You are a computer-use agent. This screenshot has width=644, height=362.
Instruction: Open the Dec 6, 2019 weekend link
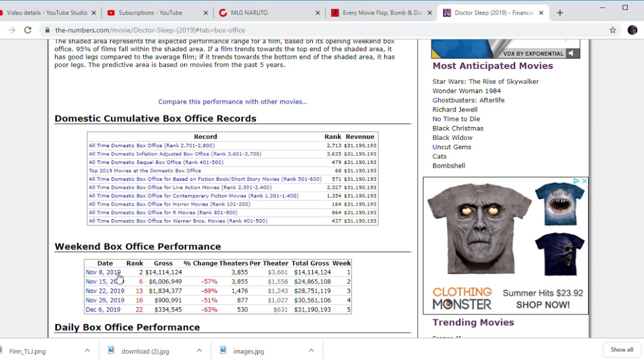(103, 310)
